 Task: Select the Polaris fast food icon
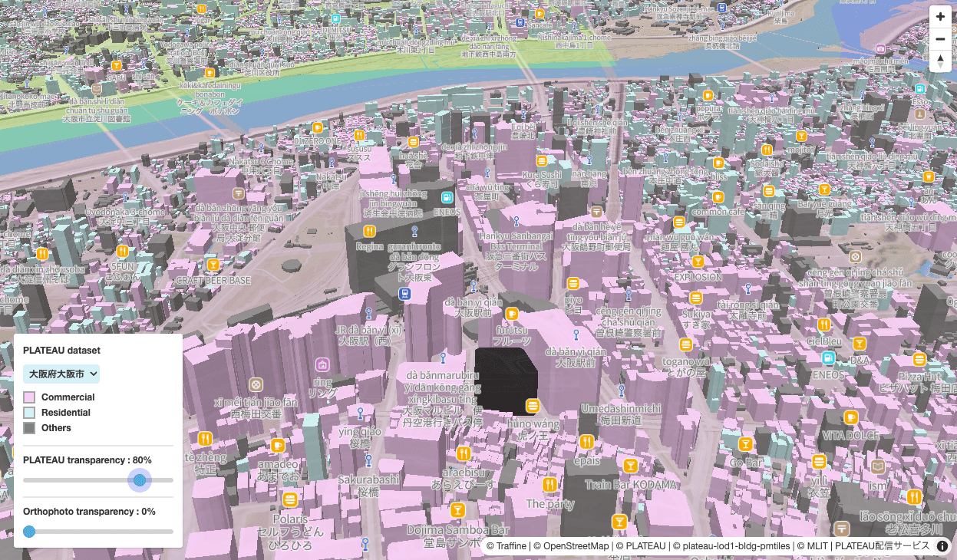(290, 500)
